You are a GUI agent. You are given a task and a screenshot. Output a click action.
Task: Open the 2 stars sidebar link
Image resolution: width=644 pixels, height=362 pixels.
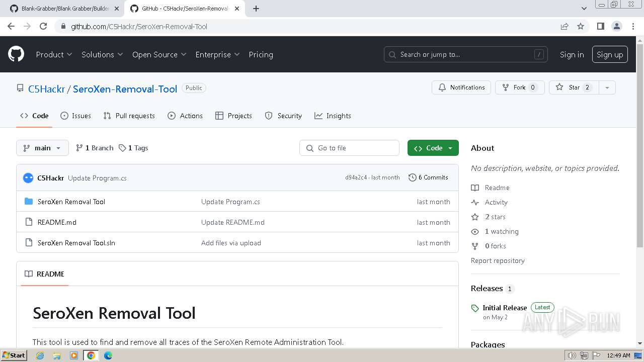coord(495,217)
